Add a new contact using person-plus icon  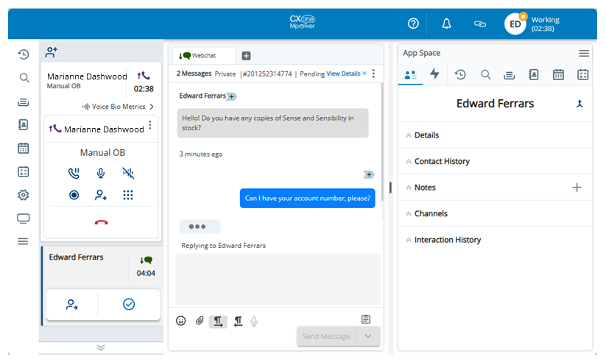coord(52,52)
